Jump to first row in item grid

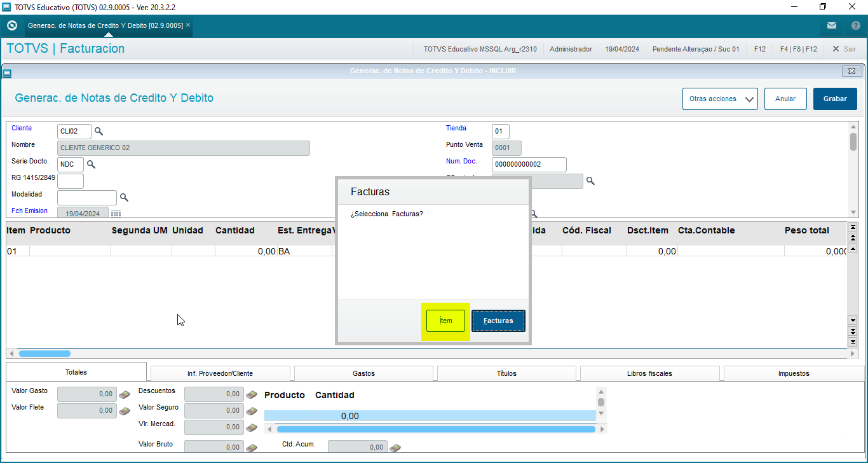tap(853, 227)
